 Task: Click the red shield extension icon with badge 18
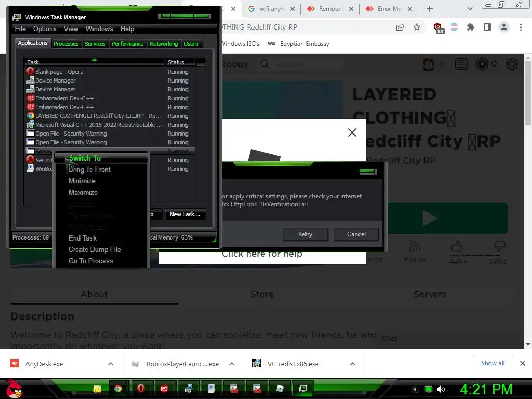[438, 28]
